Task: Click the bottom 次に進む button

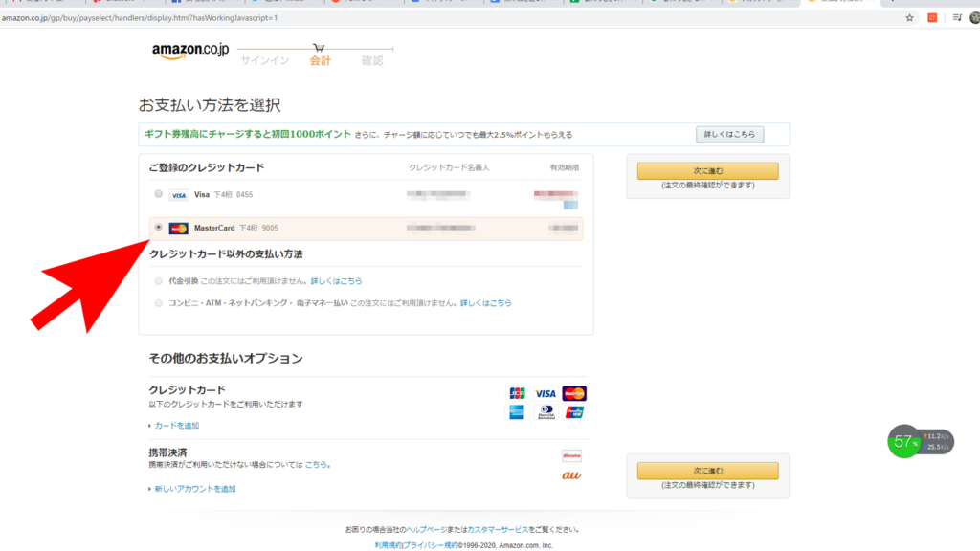Action: pos(707,471)
